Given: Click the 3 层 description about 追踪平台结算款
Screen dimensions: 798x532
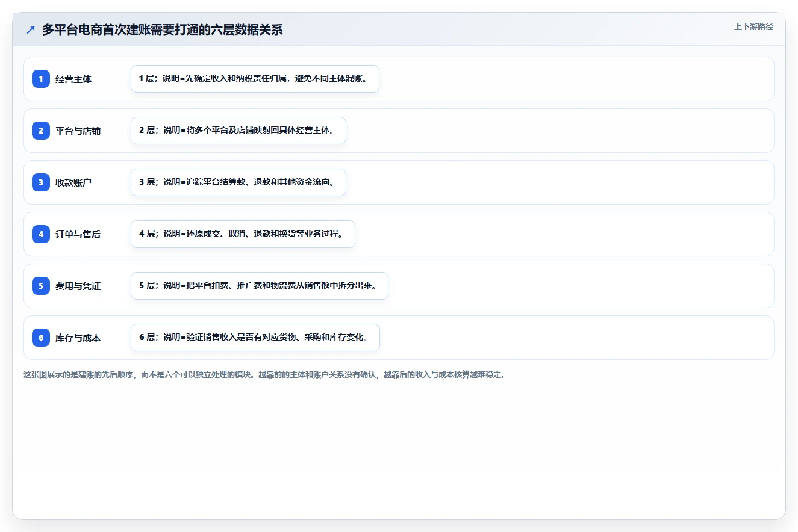Looking at the screenshot, I should [x=238, y=182].
